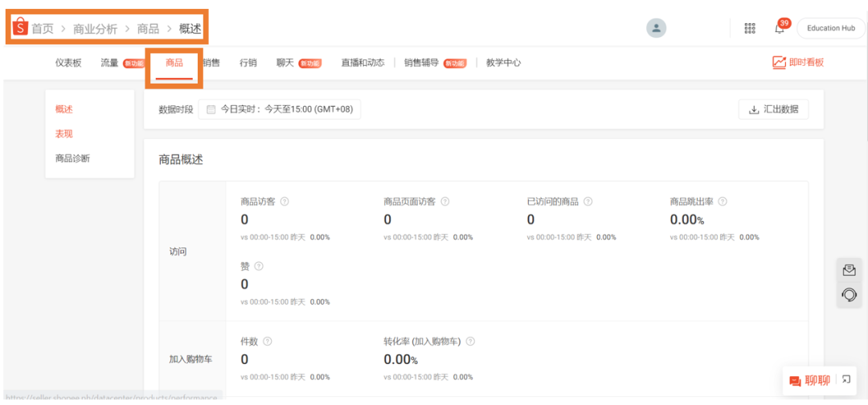The image size is (868, 405).
Task: Click the 加入购物车 row label
Action: (x=190, y=359)
